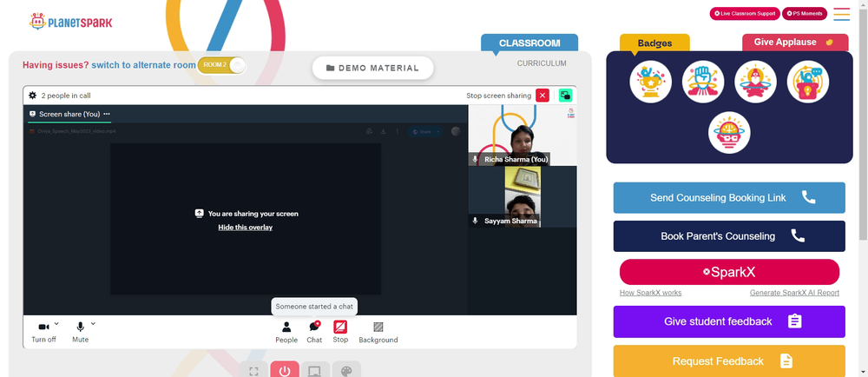Screen dimensions: 868x377
Task: Open the color palette icon below the call
Action: (346, 370)
